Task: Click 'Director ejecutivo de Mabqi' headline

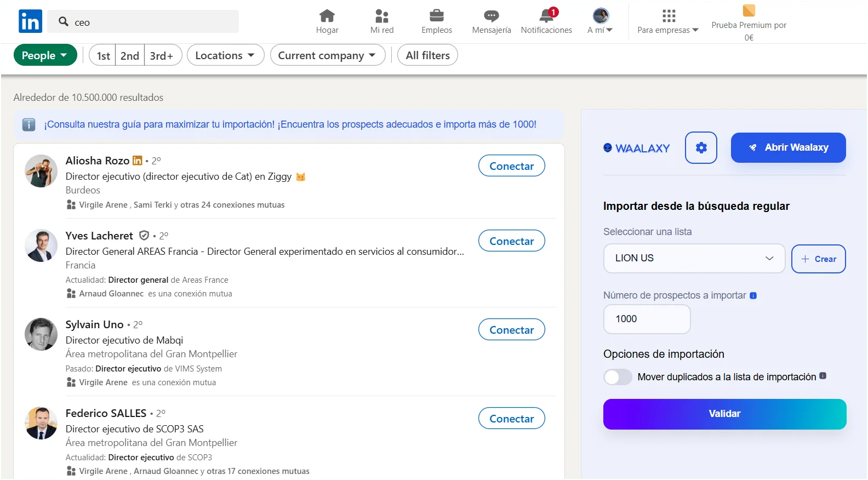Action: (x=124, y=340)
